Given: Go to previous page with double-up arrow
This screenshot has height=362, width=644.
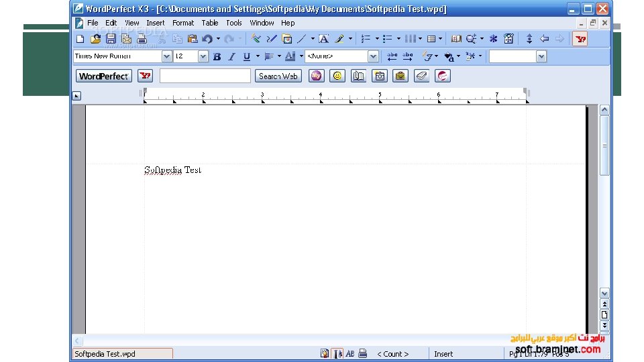Looking at the screenshot, I should point(604,304).
